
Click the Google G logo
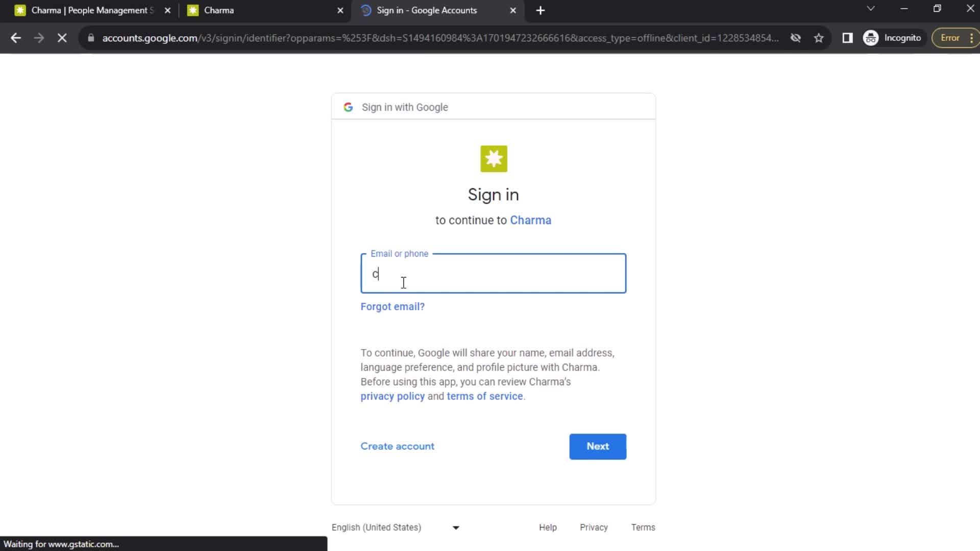348,107
